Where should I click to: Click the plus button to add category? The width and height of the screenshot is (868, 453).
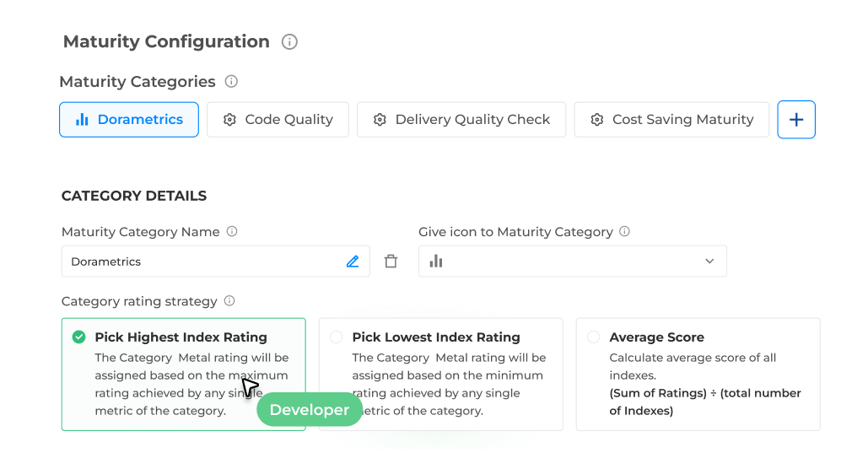(795, 120)
